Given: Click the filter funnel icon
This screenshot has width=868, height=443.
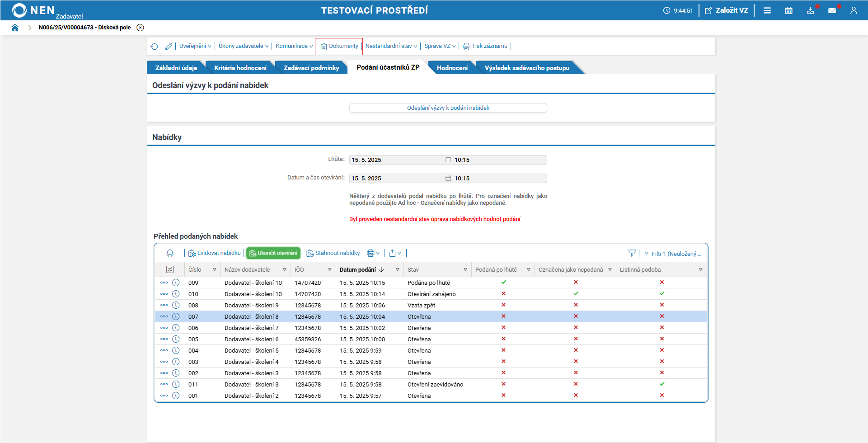Looking at the screenshot, I should pyautogui.click(x=632, y=253).
